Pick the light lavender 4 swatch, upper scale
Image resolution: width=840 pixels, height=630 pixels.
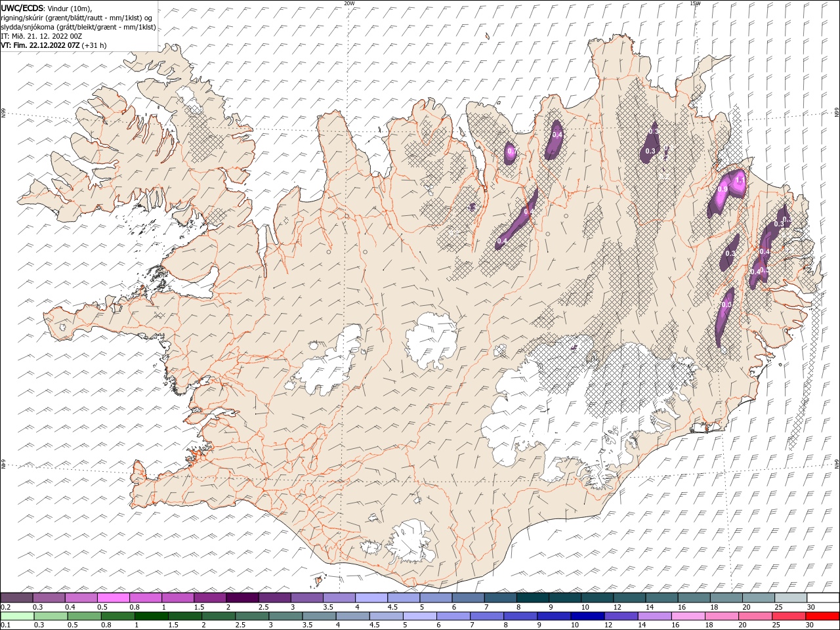point(371,598)
